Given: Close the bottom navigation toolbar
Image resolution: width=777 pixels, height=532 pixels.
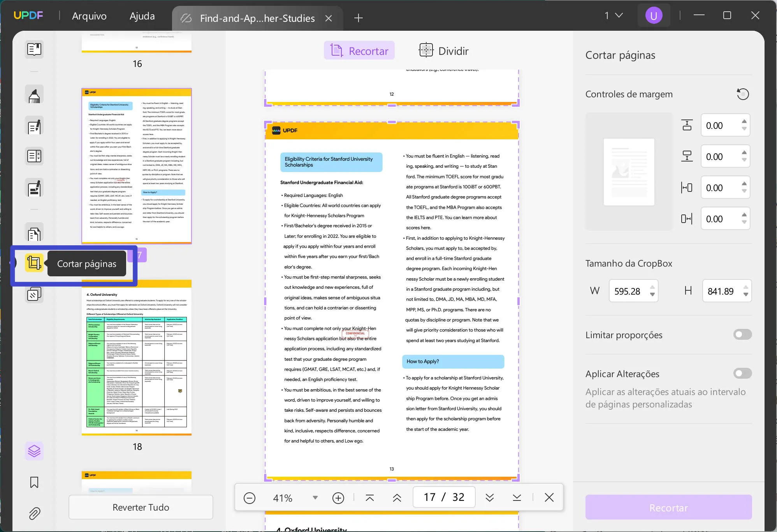Looking at the screenshot, I should point(549,497).
